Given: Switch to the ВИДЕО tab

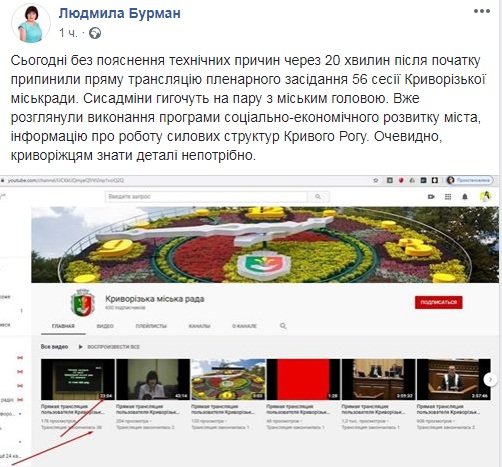Looking at the screenshot, I should (x=105, y=326).
